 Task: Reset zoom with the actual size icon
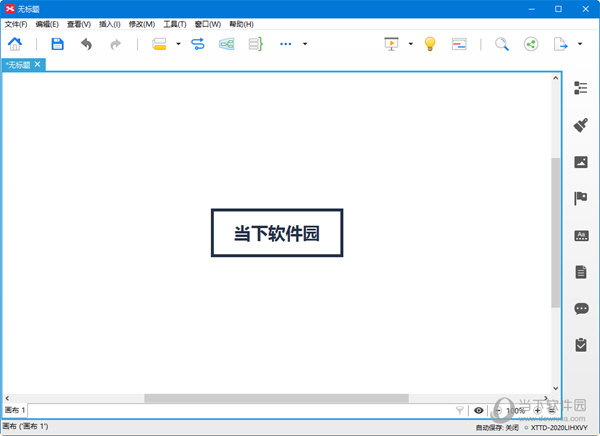click(x=551, y=410)
